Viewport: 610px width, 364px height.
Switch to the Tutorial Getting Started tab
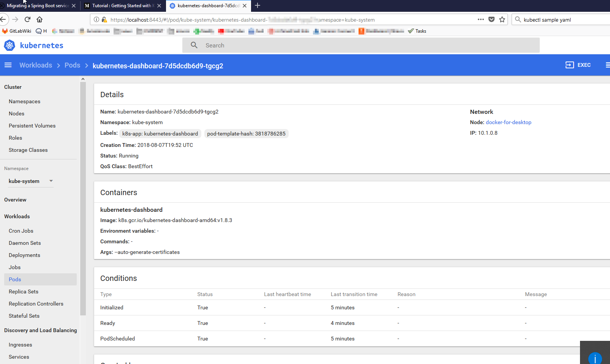[121, 6]
